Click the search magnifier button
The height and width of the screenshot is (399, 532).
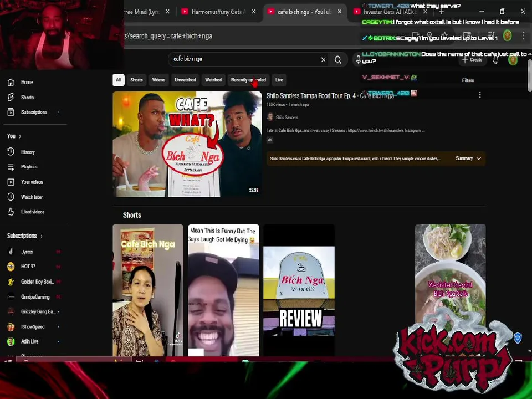click(338, 60)
